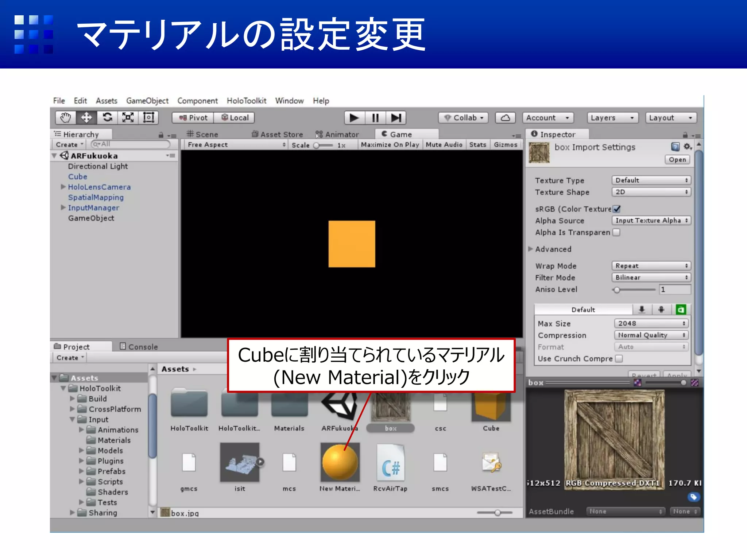Click the Open button in Inspector
Image resolution: width=747 pixels, height=560 pixels.
[677, 160]
